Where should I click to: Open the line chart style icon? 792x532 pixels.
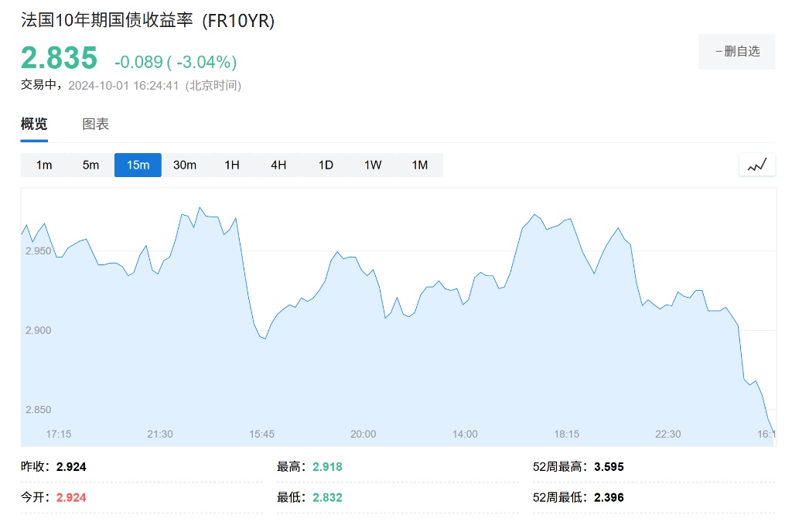pos(756,165)
